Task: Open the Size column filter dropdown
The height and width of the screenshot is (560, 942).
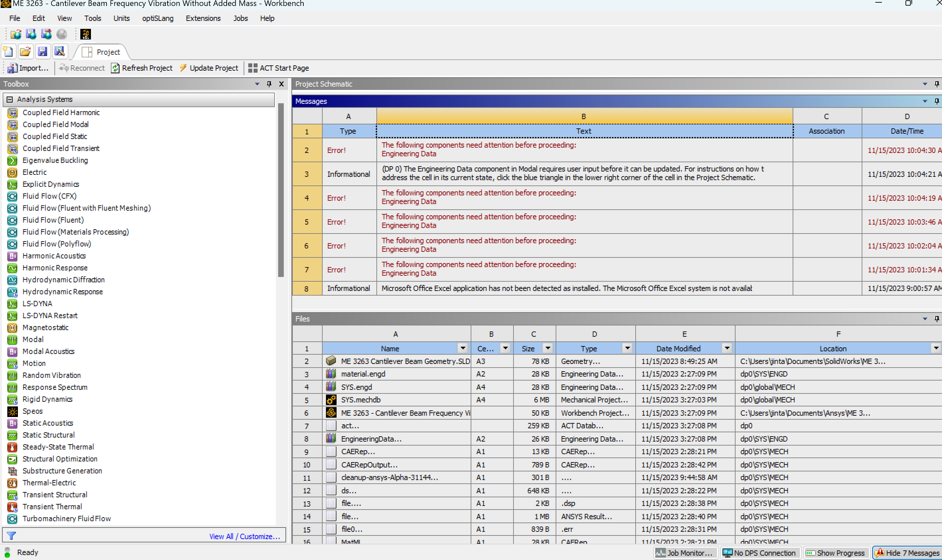Action: coord(547,348)
